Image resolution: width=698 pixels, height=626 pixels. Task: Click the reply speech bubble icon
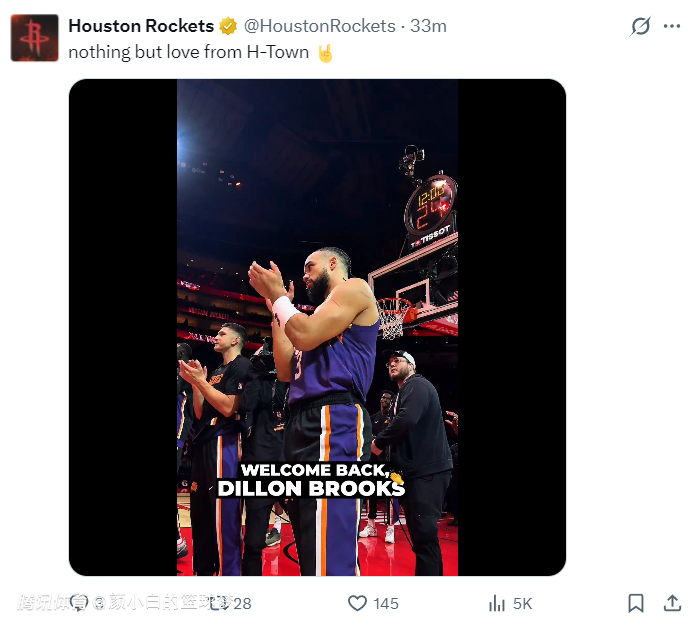point(79,603)
